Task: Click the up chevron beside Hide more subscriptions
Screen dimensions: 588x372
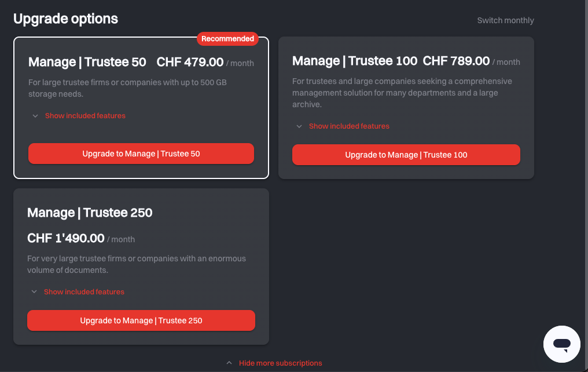Action: [x=229, y=363]
